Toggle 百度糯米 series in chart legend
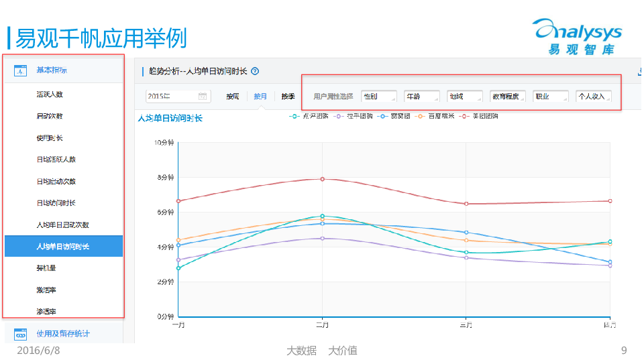The width and height of the screenshot is (644, 362). coord(435,116)
